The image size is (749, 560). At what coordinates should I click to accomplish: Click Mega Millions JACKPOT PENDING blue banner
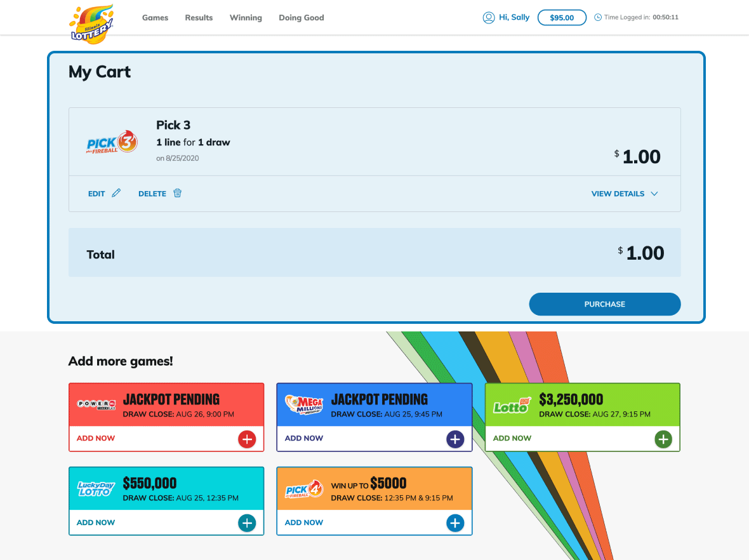[374, 404]
